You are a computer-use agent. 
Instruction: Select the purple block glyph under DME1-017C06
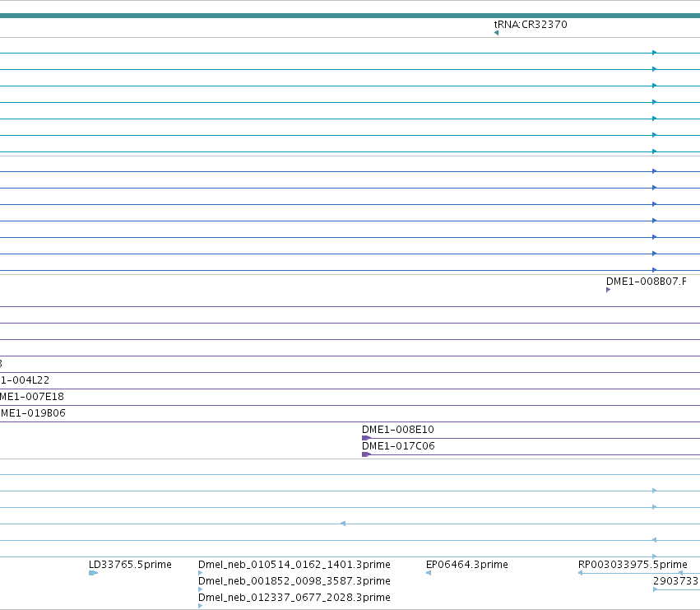(366, 454)
